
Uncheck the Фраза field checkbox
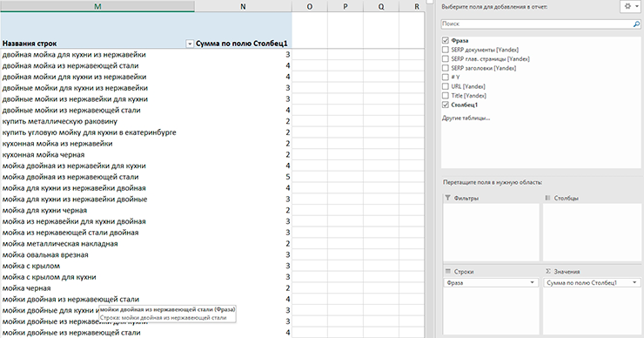coord(446,41)
